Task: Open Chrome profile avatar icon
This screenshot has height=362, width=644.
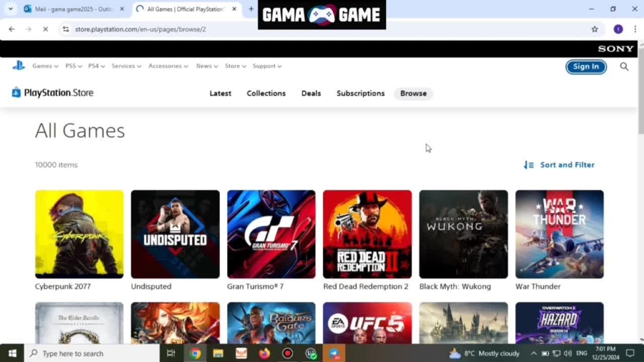Action: 618,29
